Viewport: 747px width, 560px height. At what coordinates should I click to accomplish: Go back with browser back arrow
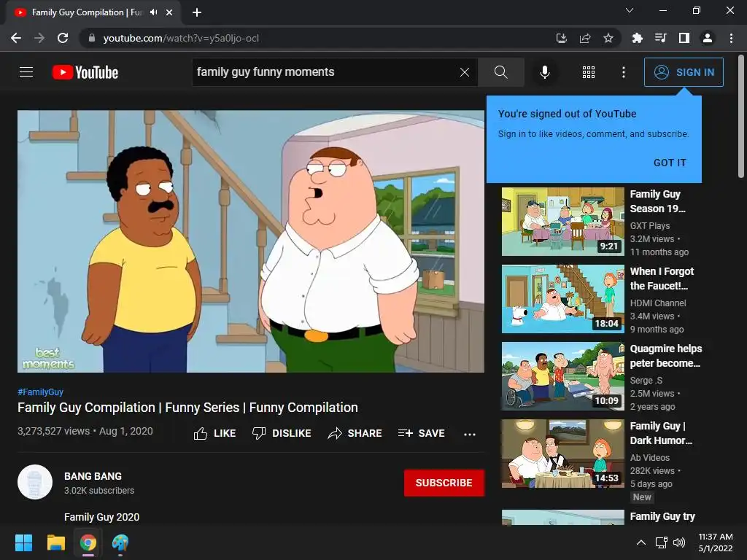click(x=16, y=38)
